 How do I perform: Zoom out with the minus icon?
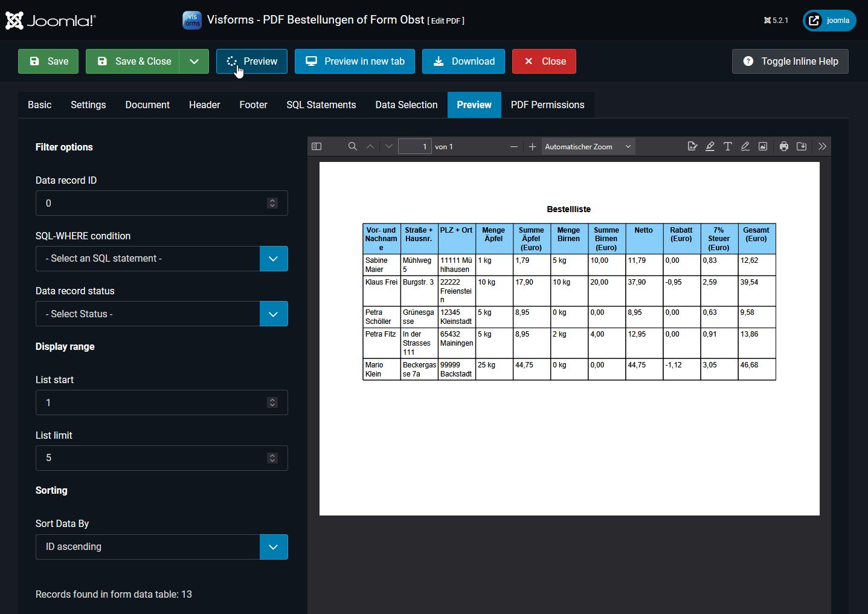514,146
